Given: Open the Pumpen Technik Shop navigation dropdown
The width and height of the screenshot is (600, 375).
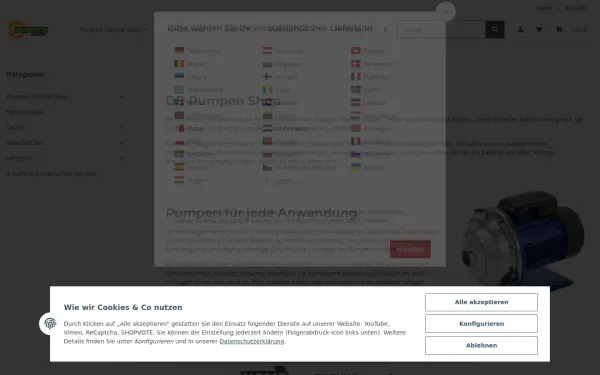Looking at the screenshot, I should (x=113, y=29).
